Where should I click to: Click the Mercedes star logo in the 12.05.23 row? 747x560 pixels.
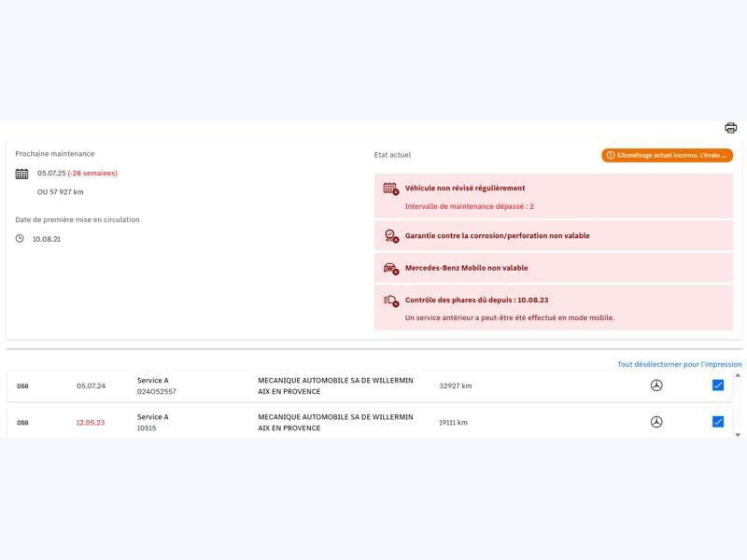pyautogui.click(x=656, y=422)
